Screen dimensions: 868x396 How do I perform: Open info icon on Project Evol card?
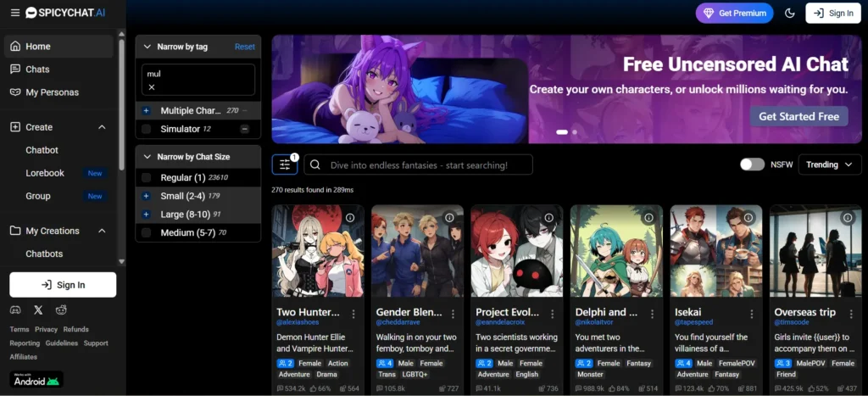click(x=548, y=218)
